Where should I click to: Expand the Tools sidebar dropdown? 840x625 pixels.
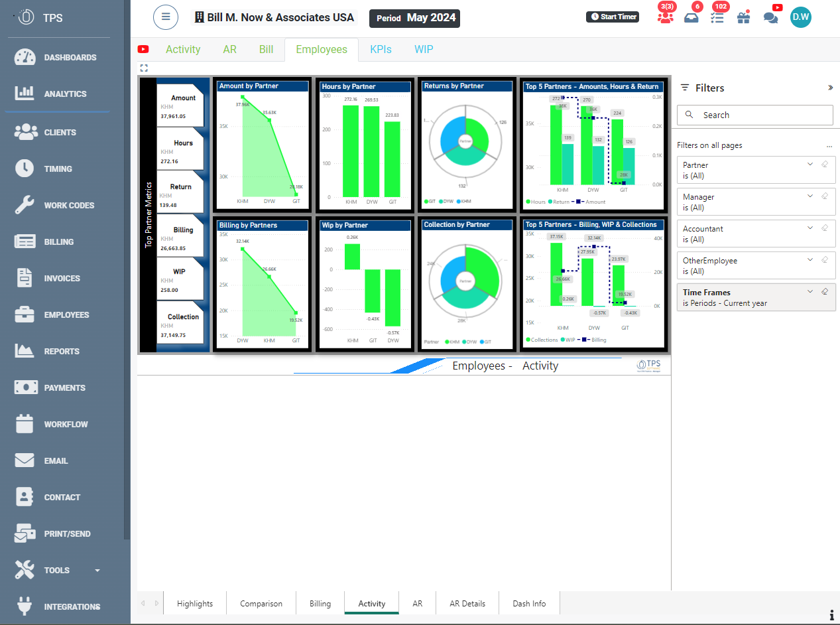pos(97,570)
